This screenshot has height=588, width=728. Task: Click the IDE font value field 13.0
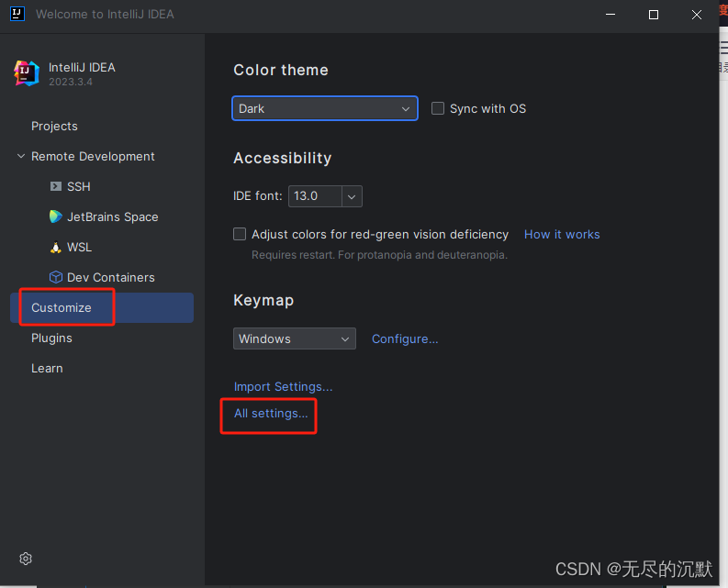click(315, 196)
